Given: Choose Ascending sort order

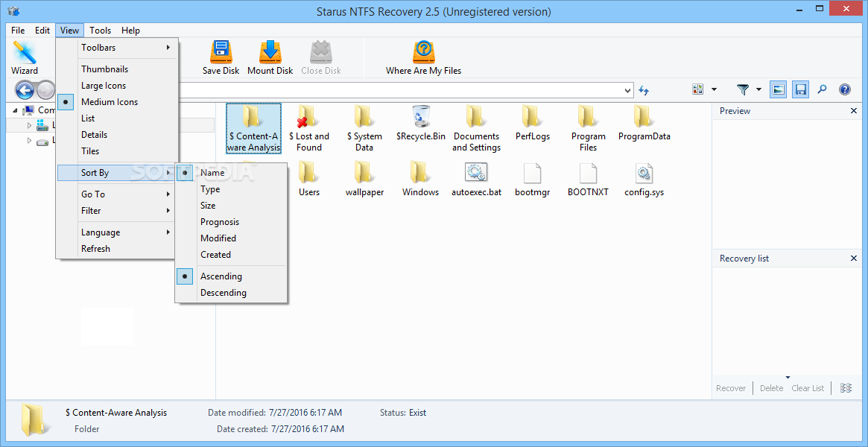Looking at the screenshot, I should pos(231,276).
